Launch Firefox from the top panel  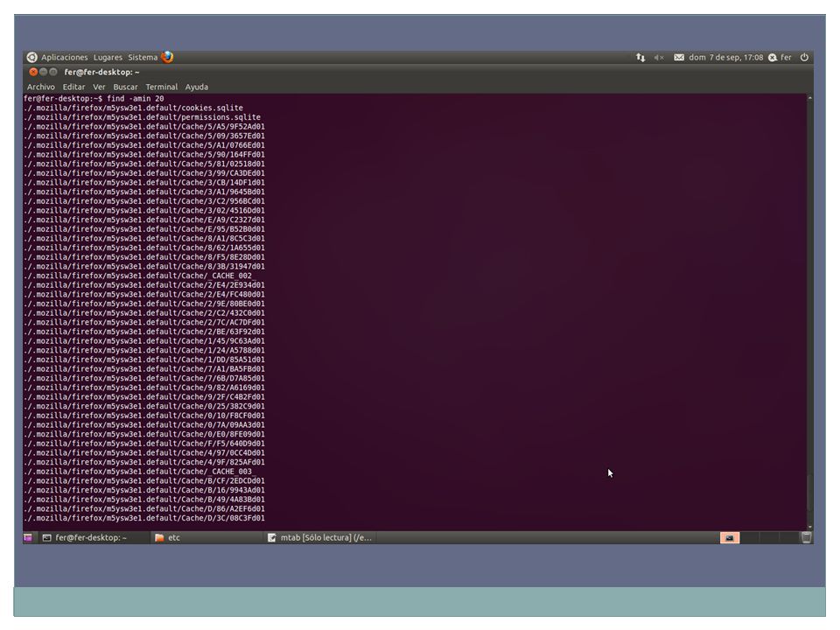[x=167, y=57]
